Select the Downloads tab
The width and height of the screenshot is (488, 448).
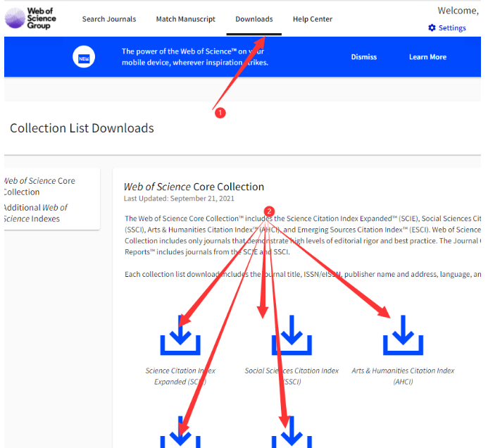pyautogui.click(x=254, y=19)
